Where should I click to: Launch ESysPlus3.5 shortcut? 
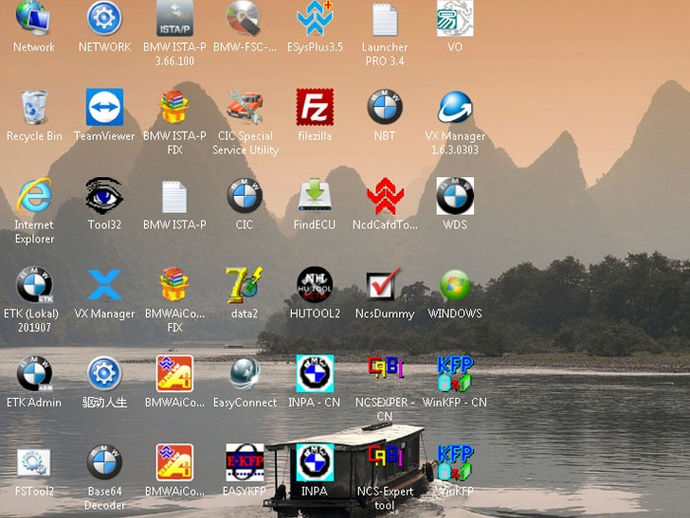[x=315, y=18]
